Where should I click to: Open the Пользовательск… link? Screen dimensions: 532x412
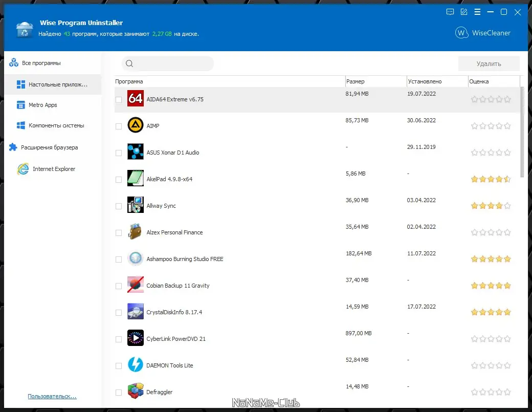click(x=52, y=396)
